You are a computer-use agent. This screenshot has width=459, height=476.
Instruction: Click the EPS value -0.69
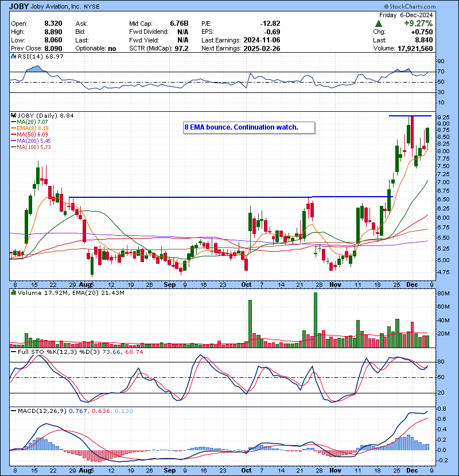point(272,32)
